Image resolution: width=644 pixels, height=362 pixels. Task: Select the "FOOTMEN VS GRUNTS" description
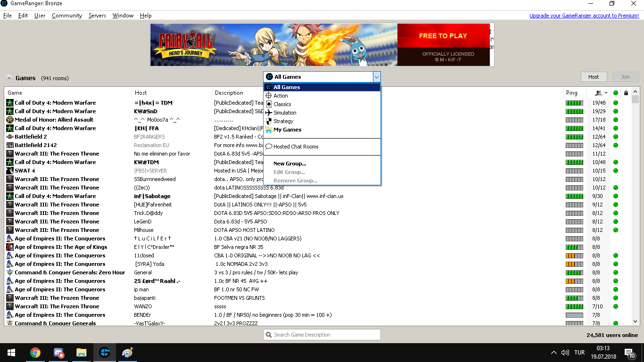(x=239, y=298)
